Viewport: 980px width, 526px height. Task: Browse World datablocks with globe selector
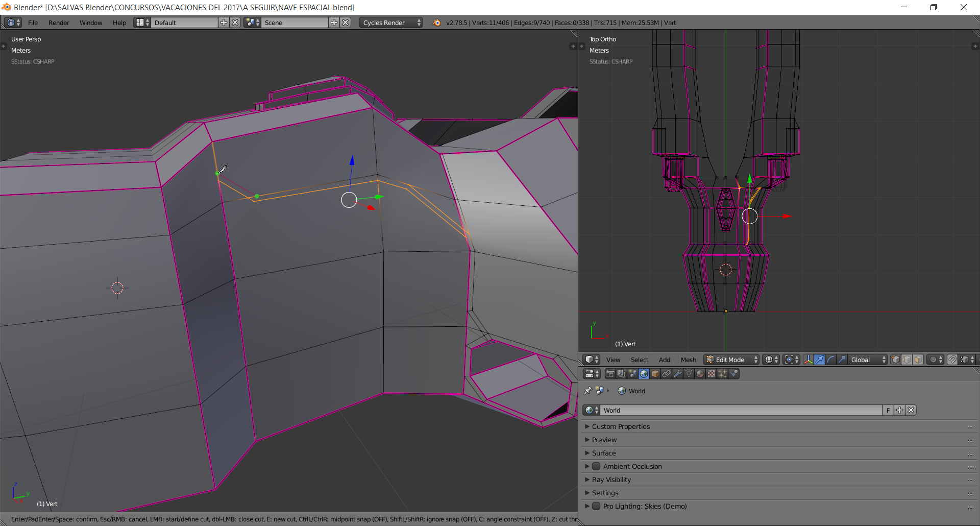tap(592, 410)
